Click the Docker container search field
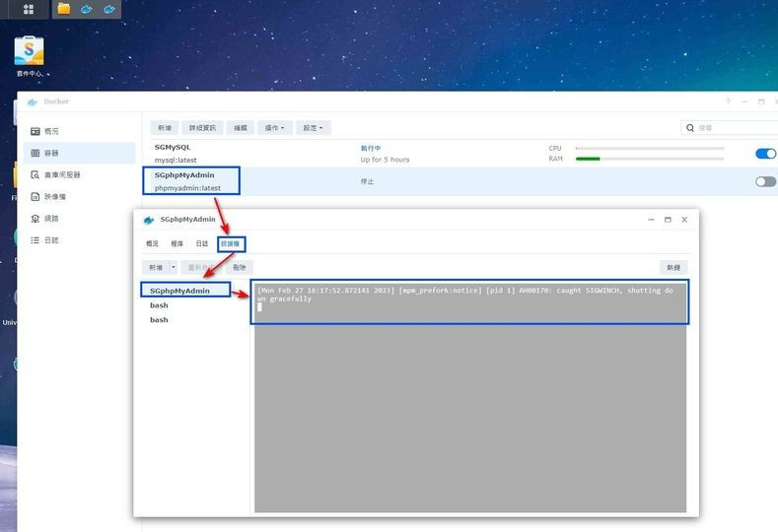The image size is (778, 532). (730, 128)
